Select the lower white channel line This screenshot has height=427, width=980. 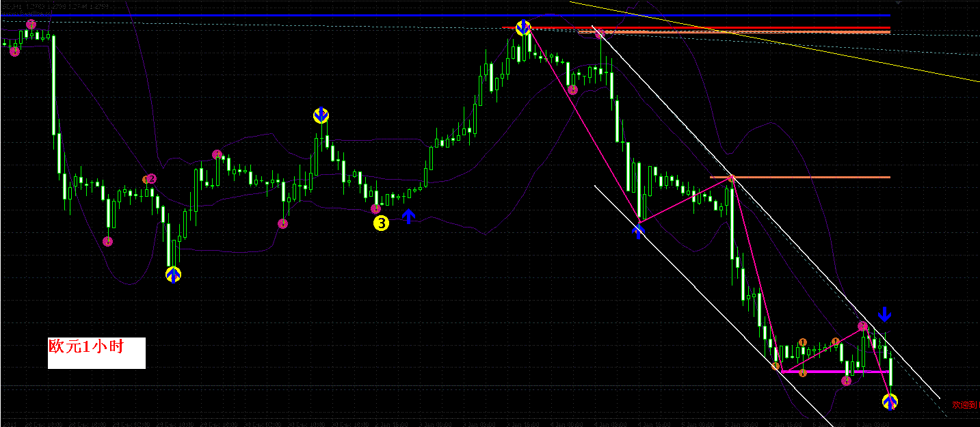click(713, 306)
